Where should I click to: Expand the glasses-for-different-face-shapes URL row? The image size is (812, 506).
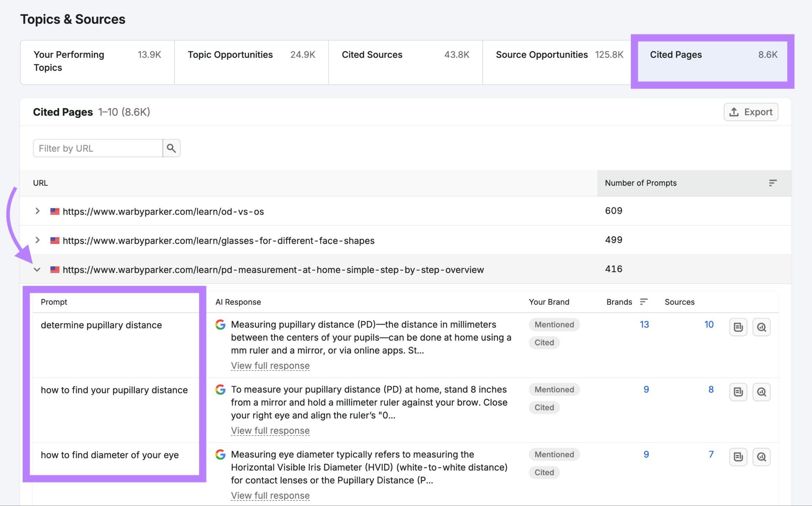point(37,240)
